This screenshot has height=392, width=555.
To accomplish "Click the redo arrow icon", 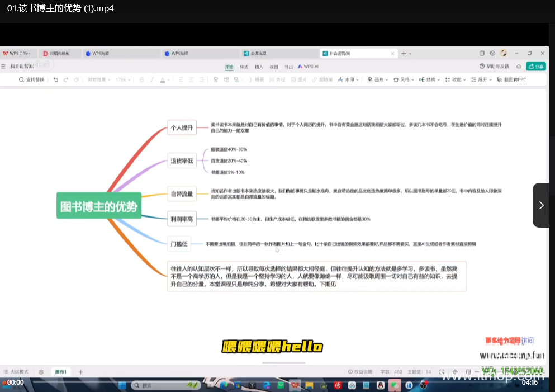I will pyautogui.click(x=66, y=80).
